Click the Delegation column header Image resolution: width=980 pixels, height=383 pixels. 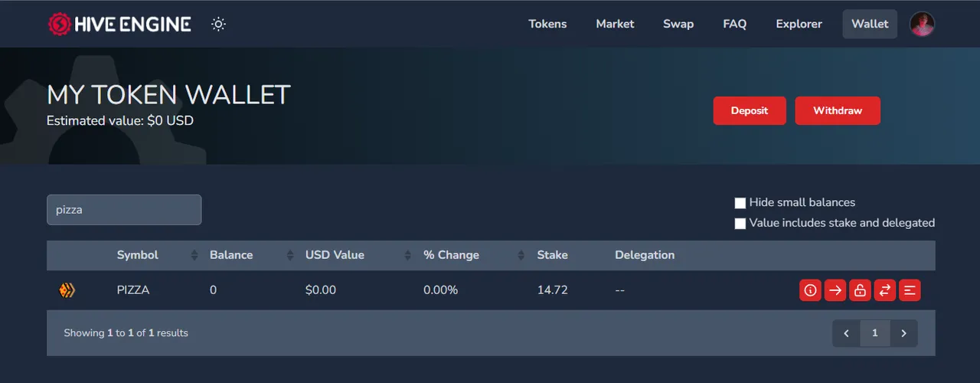click(x=645, y=255)
